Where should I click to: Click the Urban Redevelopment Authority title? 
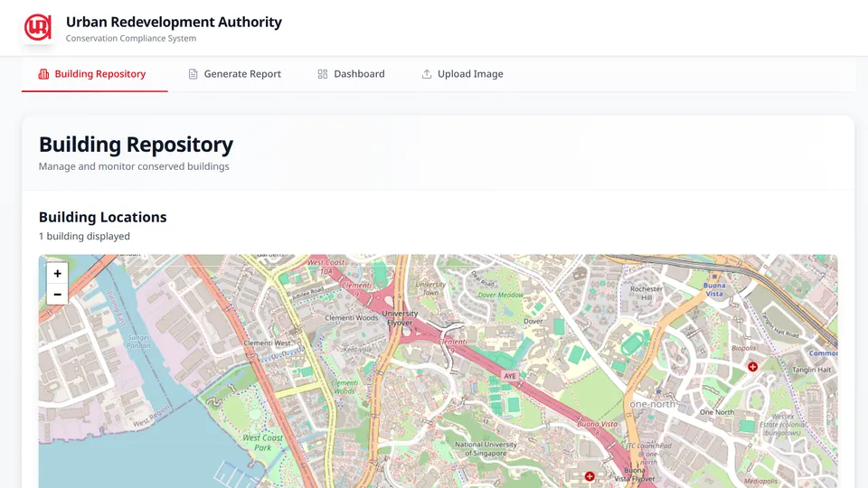point(174,22)
